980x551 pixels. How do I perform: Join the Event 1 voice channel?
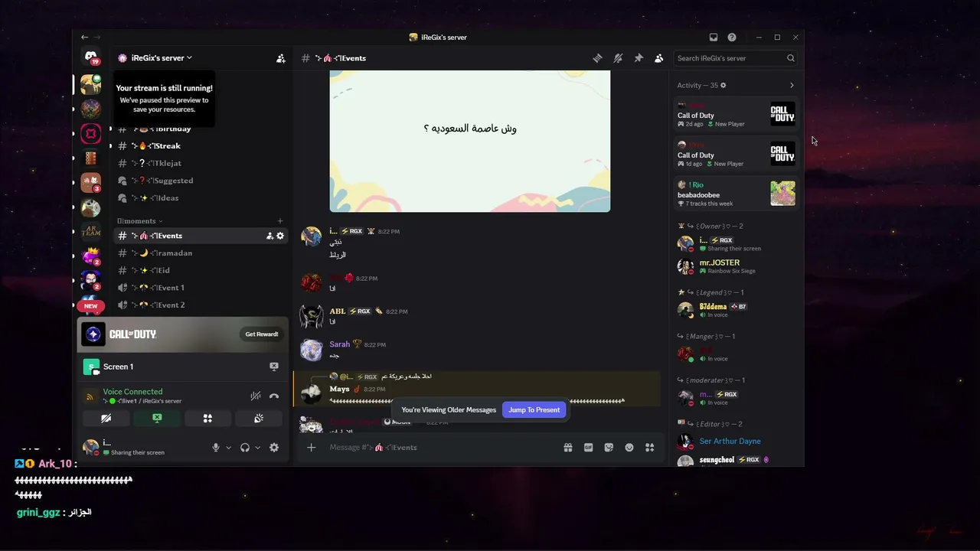point(201,288)
